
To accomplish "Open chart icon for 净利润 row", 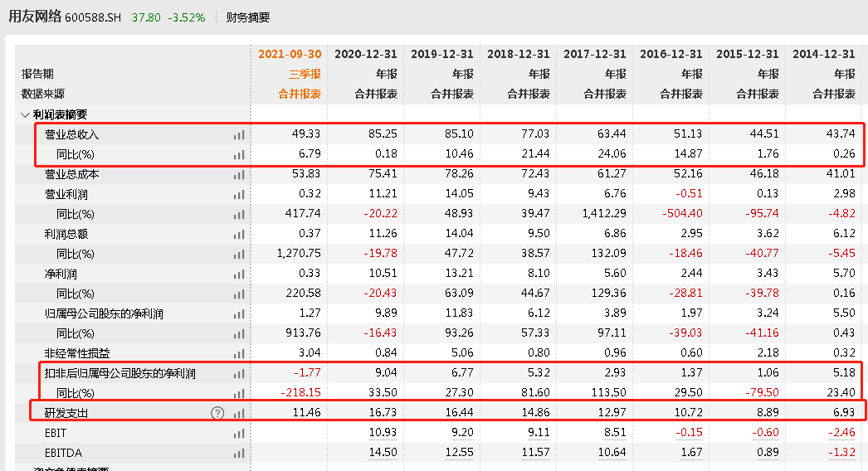I will 239,274.
